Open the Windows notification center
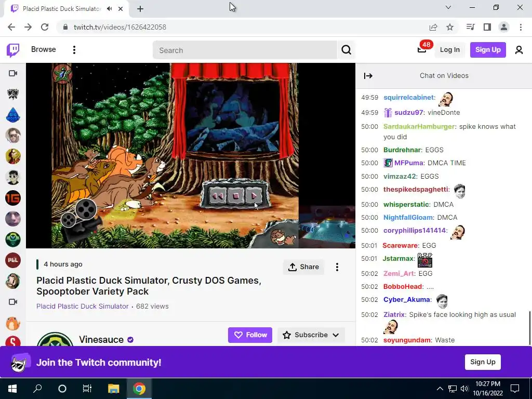 click(515, 389)
